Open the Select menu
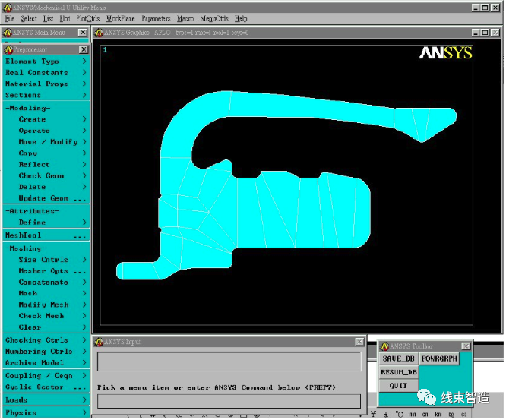Screen dimensions: 506x420 tap(29, 19)
